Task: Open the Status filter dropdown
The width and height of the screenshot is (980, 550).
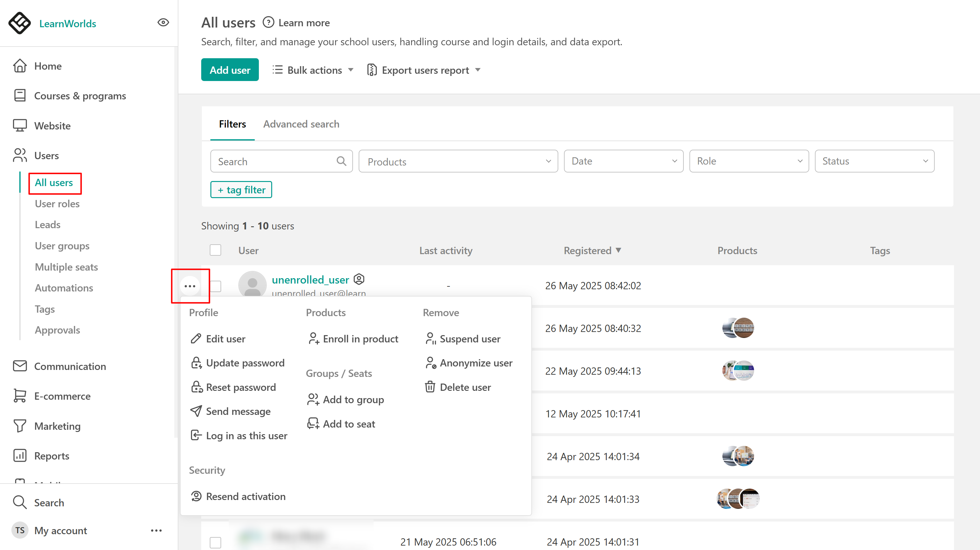Action: (x=874, y=161)
